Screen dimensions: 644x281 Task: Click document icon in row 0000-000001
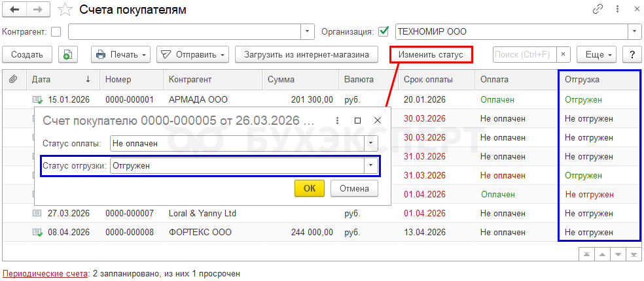37,99
